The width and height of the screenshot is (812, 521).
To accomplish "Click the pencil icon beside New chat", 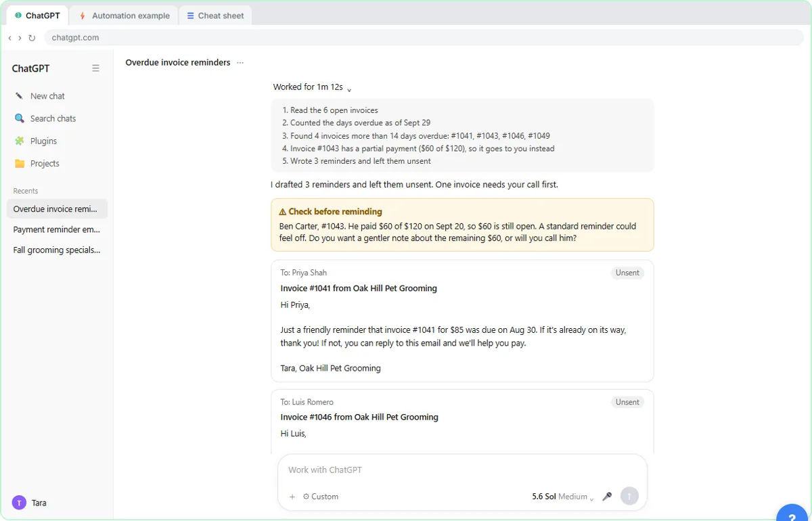I will [19, 96].
